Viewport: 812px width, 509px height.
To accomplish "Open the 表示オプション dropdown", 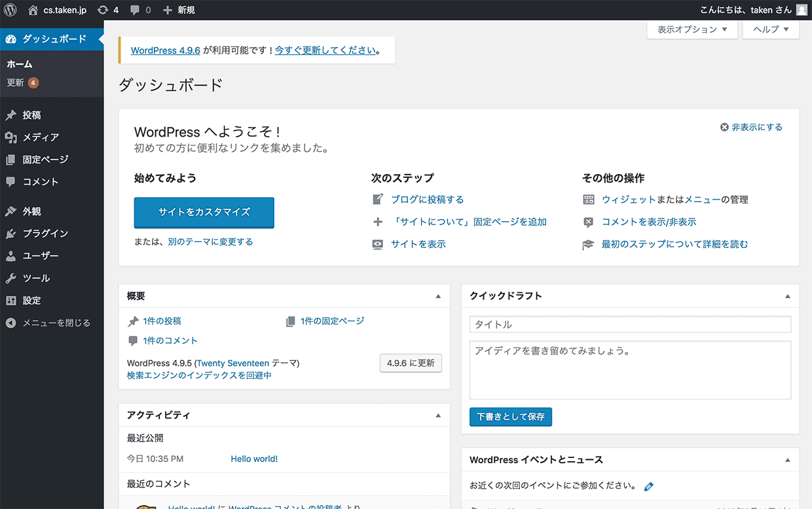I will pos(692,29).
